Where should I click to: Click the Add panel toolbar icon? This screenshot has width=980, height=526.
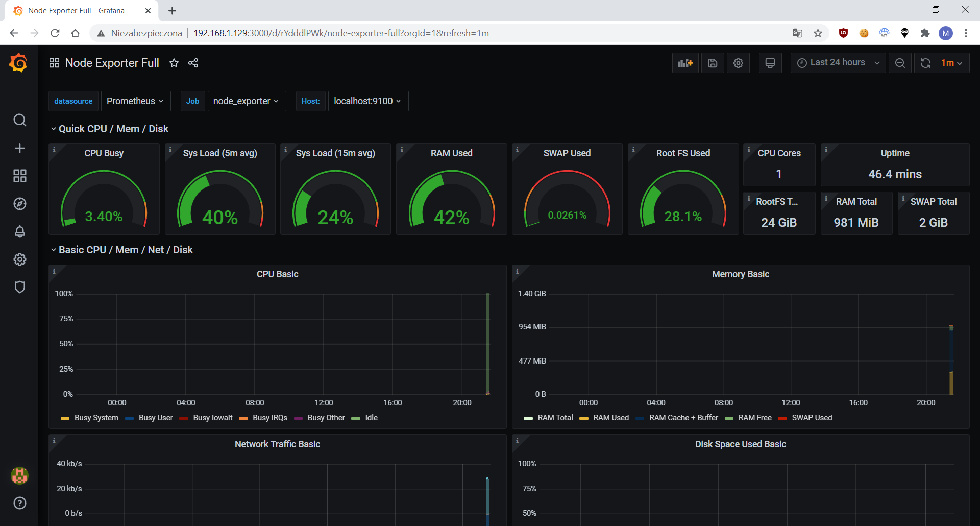coord(685,63)
